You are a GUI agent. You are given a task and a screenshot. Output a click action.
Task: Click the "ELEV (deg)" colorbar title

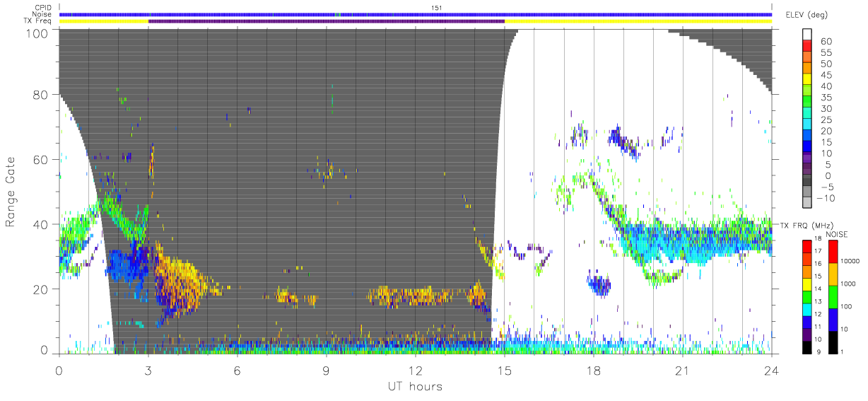tap(808, 15)
